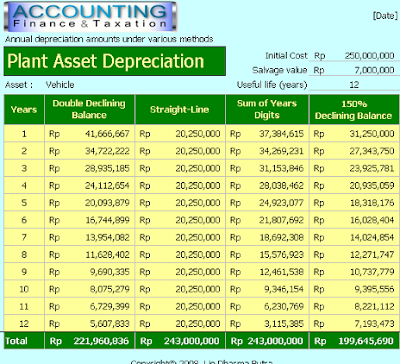The image size is (400, 364).
Task: Select cell with value 9,395,556
Action: coord(354,289)
